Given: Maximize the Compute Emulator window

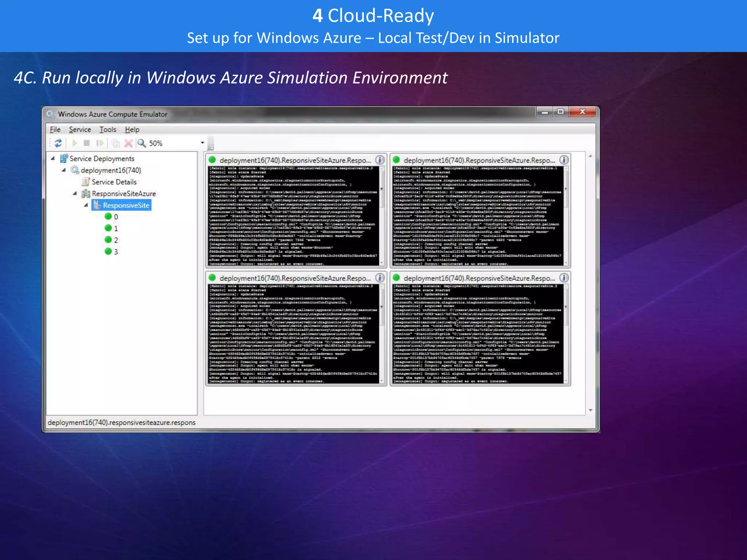Looking at the screenshot, I should pos(561,112).
